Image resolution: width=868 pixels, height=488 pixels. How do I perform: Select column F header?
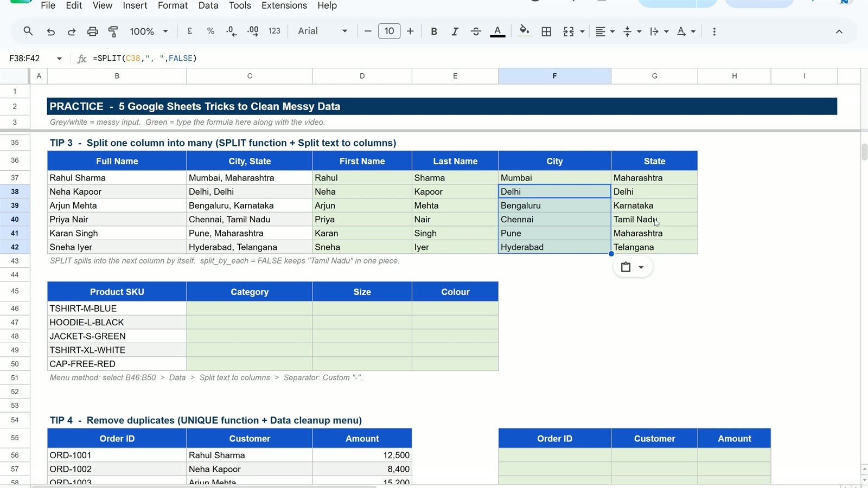coord(554,76)
